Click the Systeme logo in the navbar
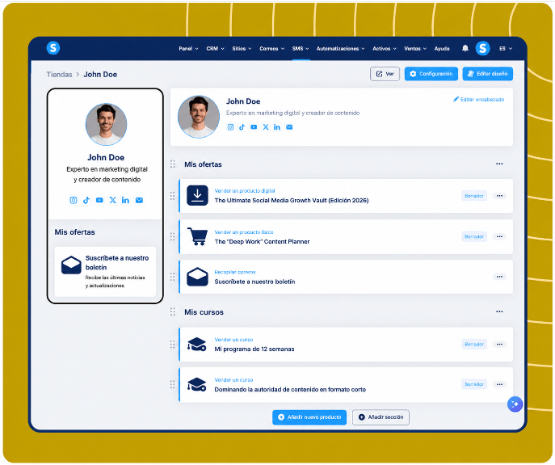 pyautogui.click(x=53, y=48)
